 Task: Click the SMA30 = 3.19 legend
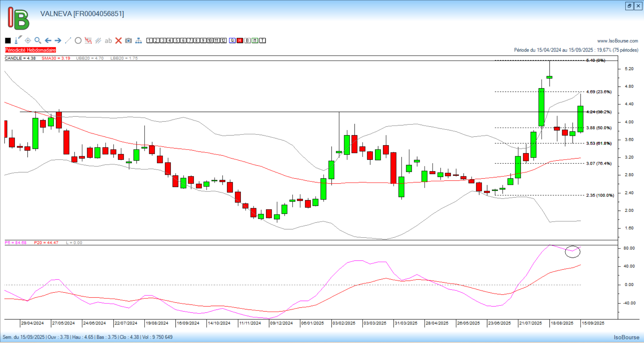click(x=56, y=58)
